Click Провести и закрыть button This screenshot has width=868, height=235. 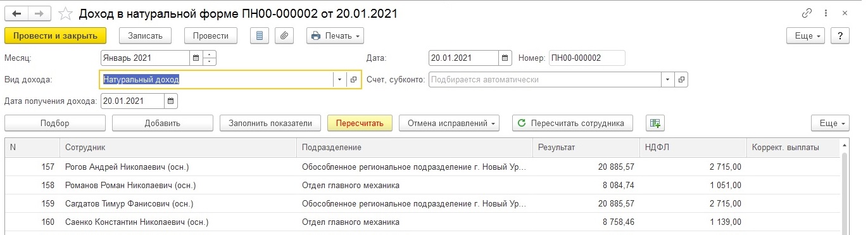55,36
